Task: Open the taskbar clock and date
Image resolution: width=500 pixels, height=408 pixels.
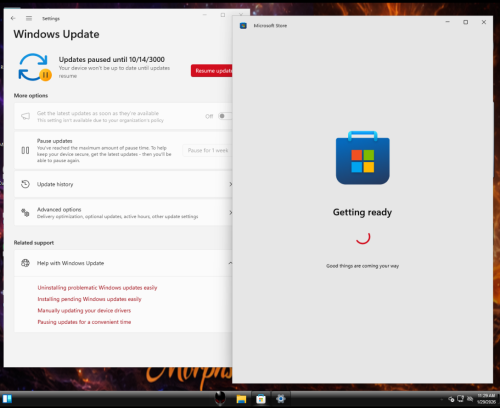Action: click(x=486, y=399)
